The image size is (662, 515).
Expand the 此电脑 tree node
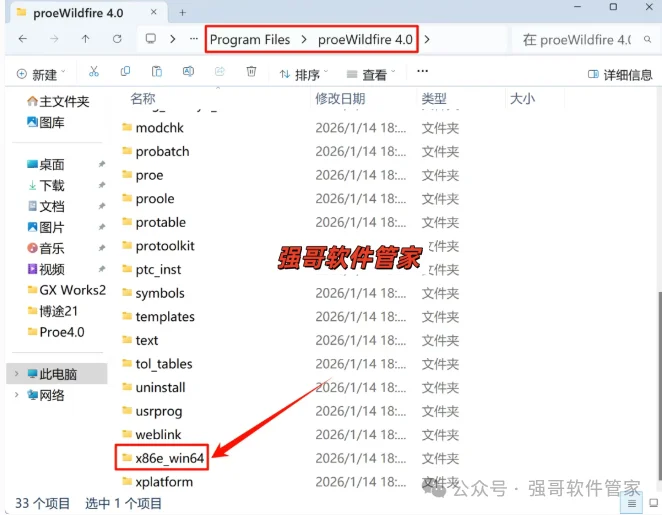(x=16, y=374)
